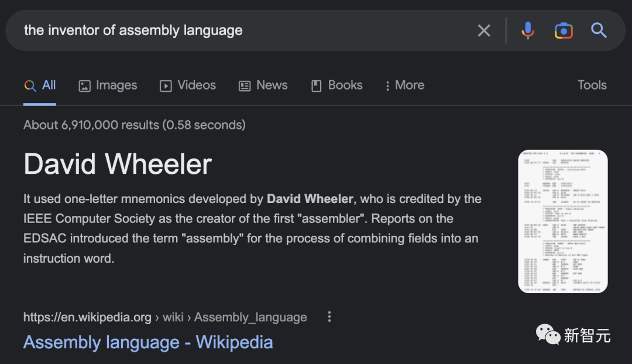
Task: Switch to the News results tab
Action: [x=272, y=85]
